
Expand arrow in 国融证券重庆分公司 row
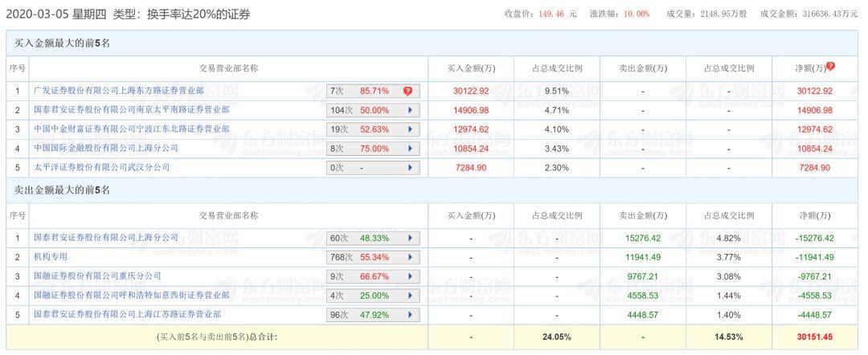pyautogui.click(x=410, y=276)
